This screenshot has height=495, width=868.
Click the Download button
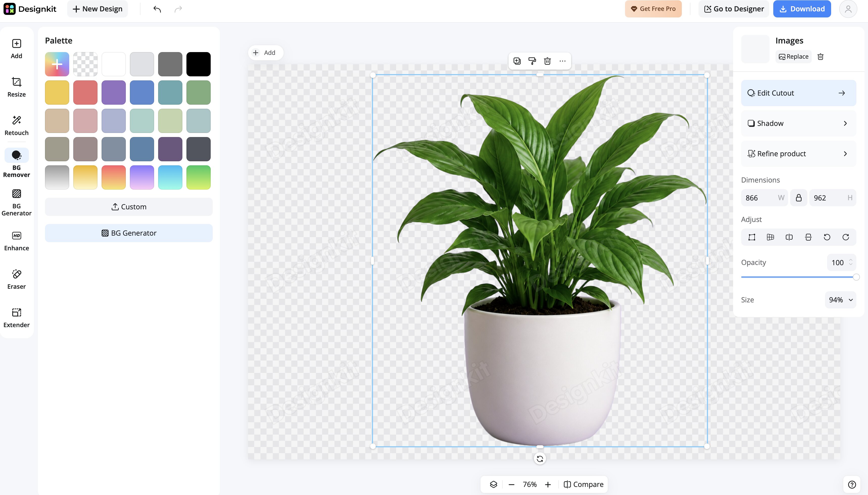(x=802, y=9)
